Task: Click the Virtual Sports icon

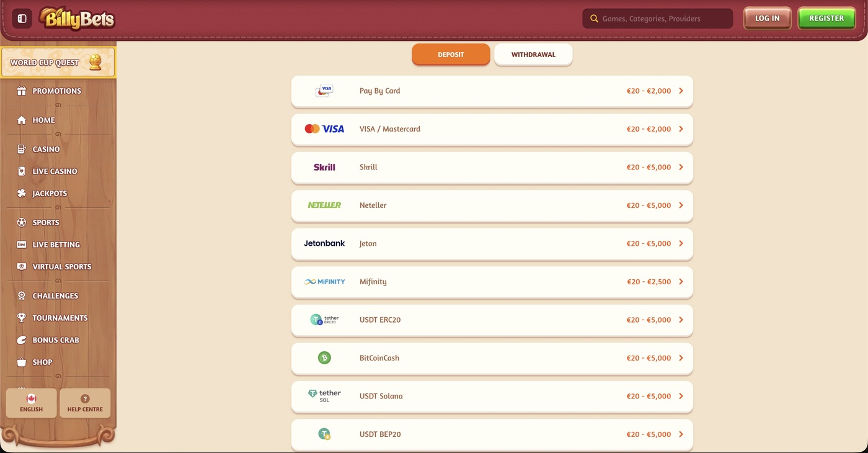Action: click(22, 267)
